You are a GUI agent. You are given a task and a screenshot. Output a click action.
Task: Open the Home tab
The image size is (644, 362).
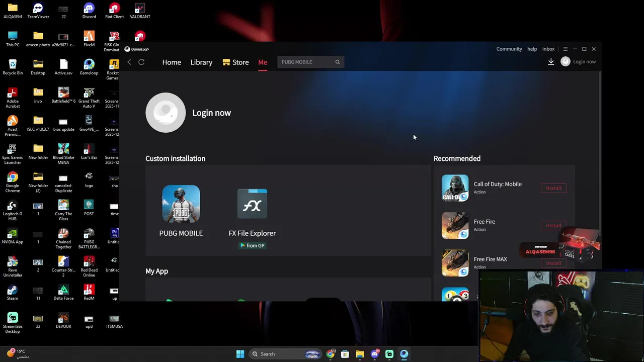172,62
